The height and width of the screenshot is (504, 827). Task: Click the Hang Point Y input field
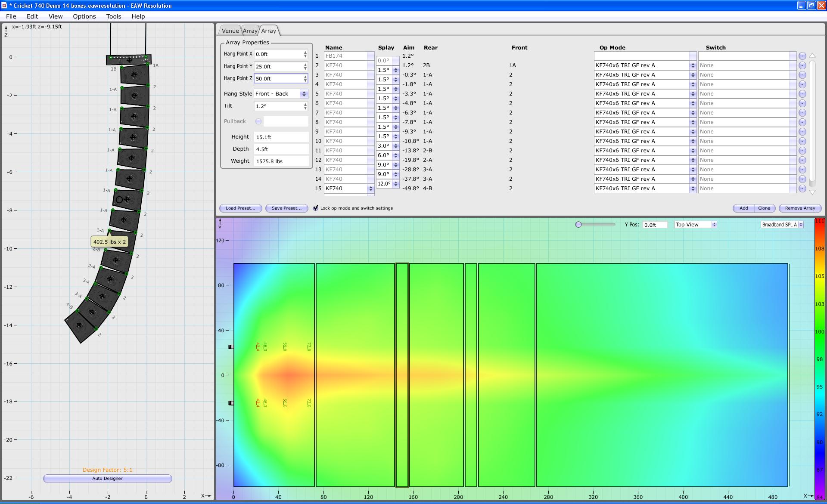(278, 66)
